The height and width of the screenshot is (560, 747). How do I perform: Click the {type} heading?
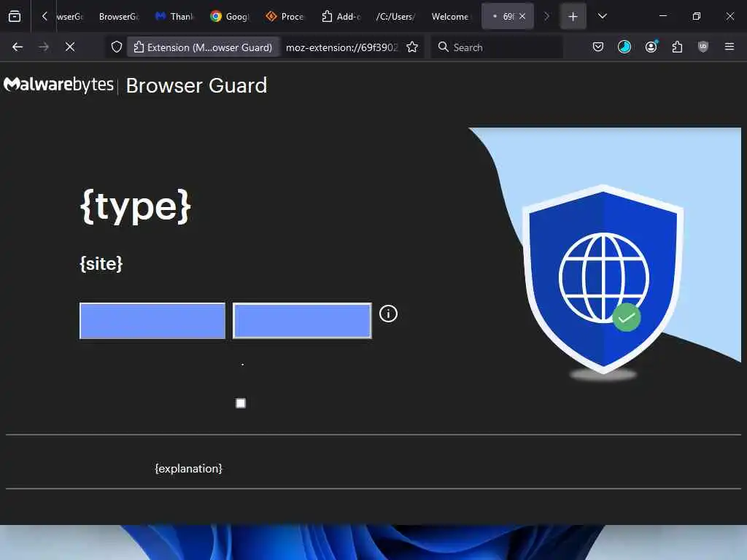136,206
